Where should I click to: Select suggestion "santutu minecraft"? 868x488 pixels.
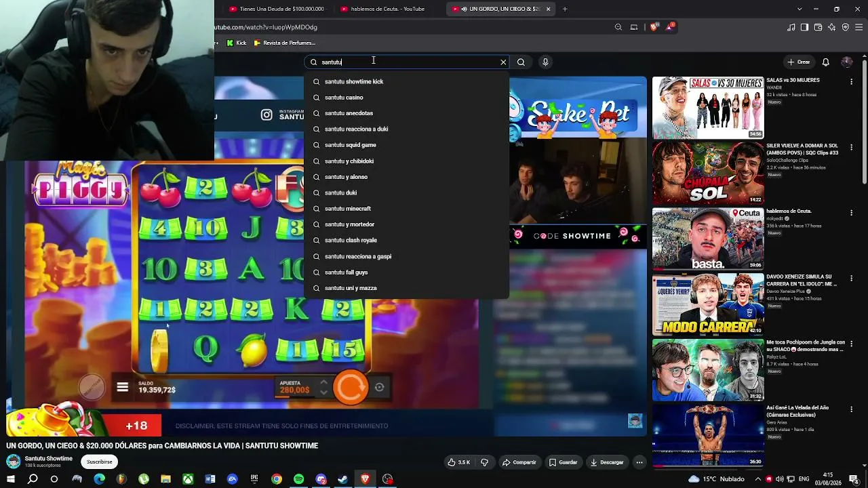(x=407, y=209)
